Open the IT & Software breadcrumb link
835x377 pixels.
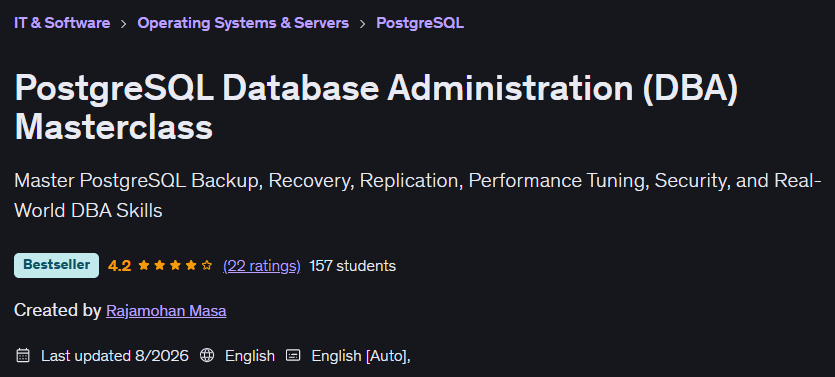62,23
